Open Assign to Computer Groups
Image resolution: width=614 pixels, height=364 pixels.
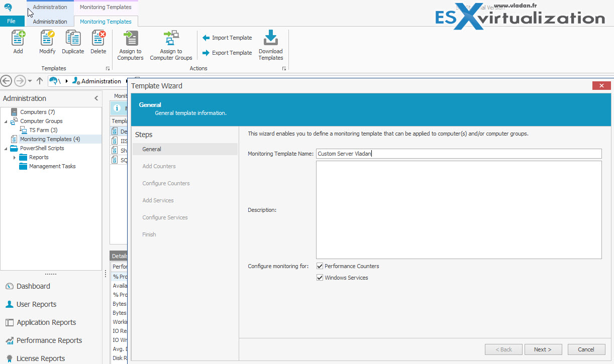(171, 40)
